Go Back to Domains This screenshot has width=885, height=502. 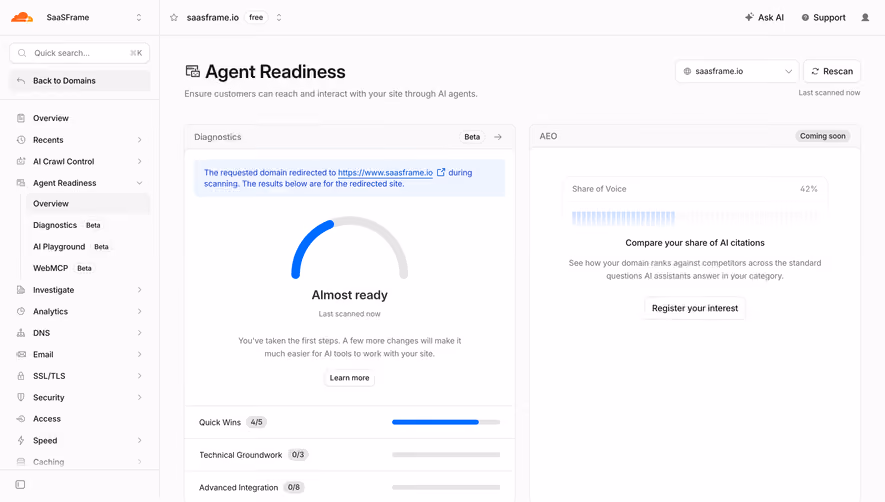point(80,81)
